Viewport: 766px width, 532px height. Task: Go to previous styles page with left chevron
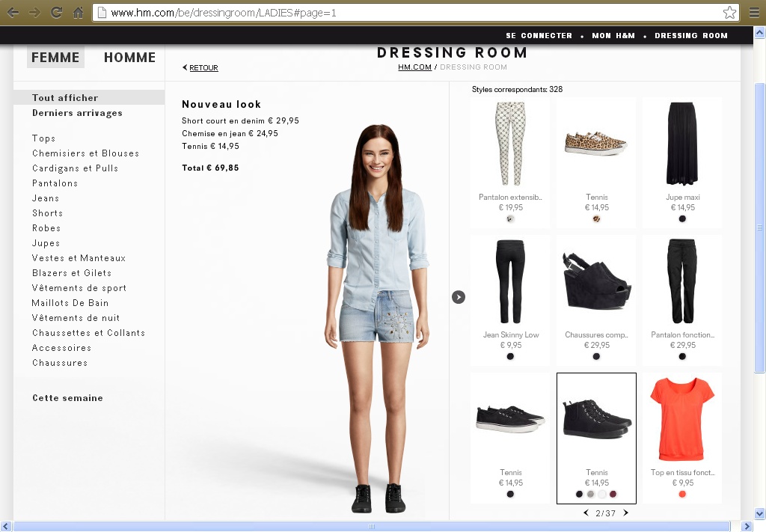586,513
